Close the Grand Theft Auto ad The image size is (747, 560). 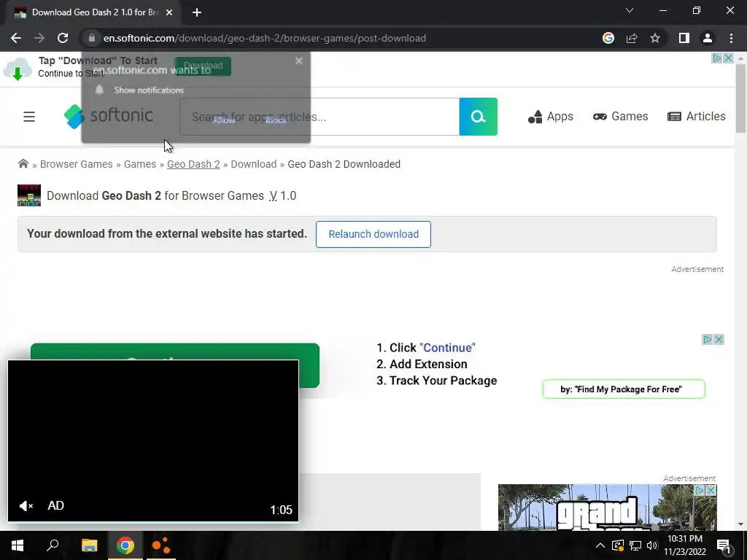711,490
